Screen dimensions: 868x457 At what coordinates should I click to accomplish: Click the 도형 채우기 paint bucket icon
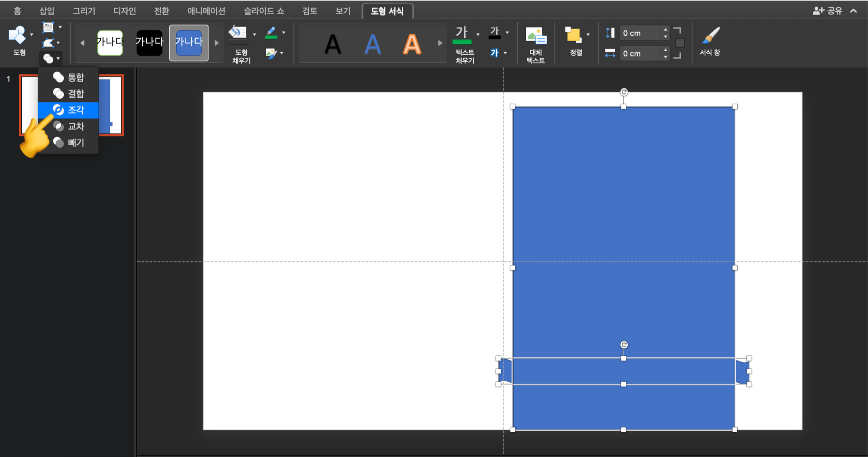point(238,34)
